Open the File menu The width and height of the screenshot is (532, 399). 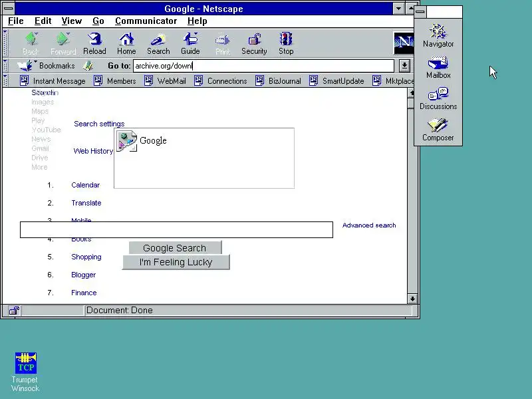[x=15, y=21]
